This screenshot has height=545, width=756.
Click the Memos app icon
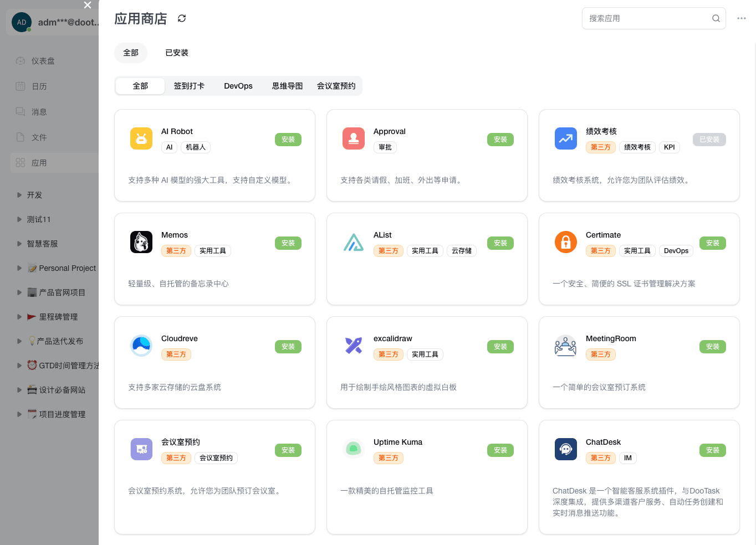point(141,242)
